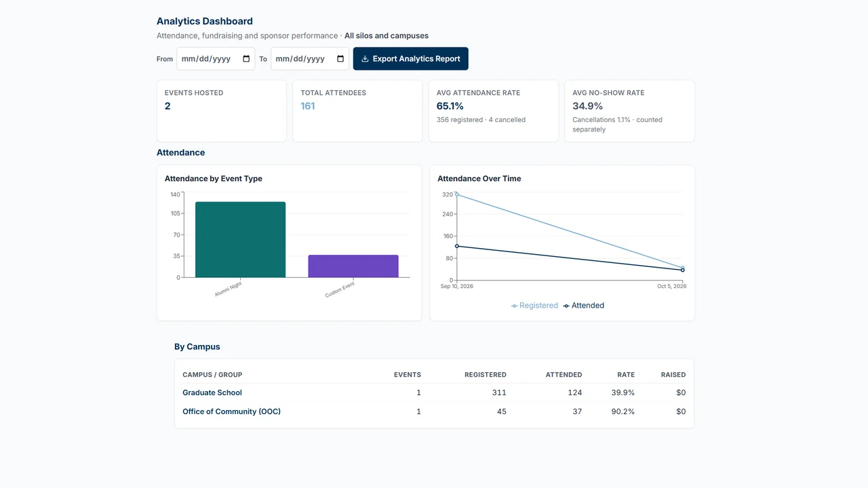868x488 pixels.
Task: Open the Office of Community (OOC) row
Action: 434,411
